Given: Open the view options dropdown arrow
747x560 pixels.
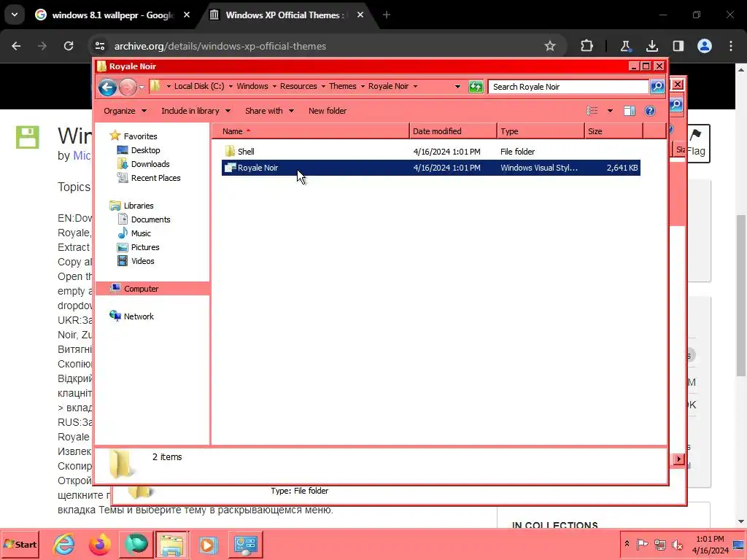Looking at the screenshot, I should click(610, 111).
